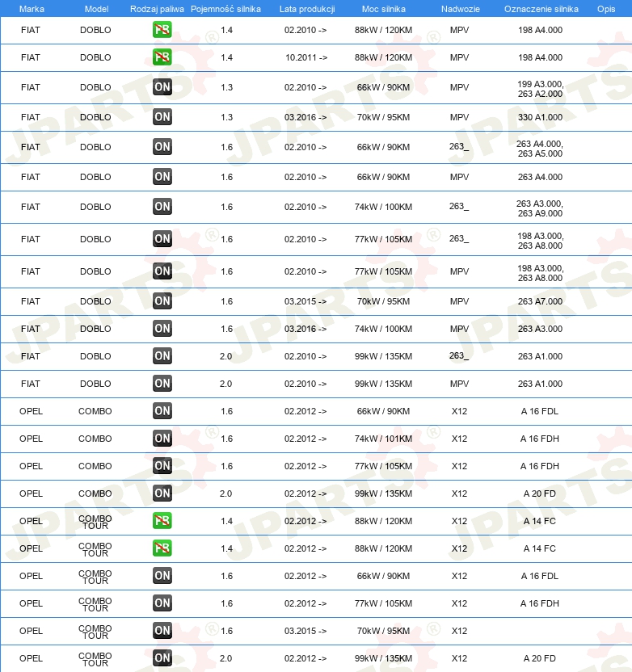The width and height of the screenshot is (632, 672).
Task: Click the ON icon for the Doblo 2.0 MPV 263 A1.000 row
Action: tap(162, 384)
